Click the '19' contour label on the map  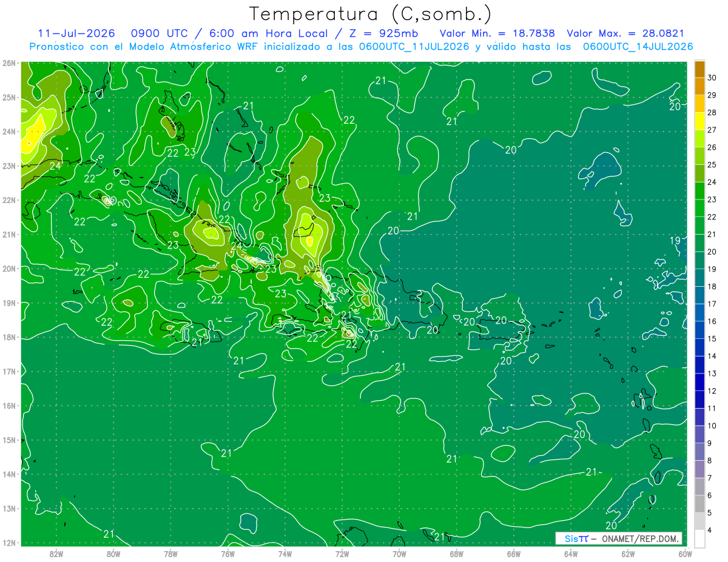point(675,241)
